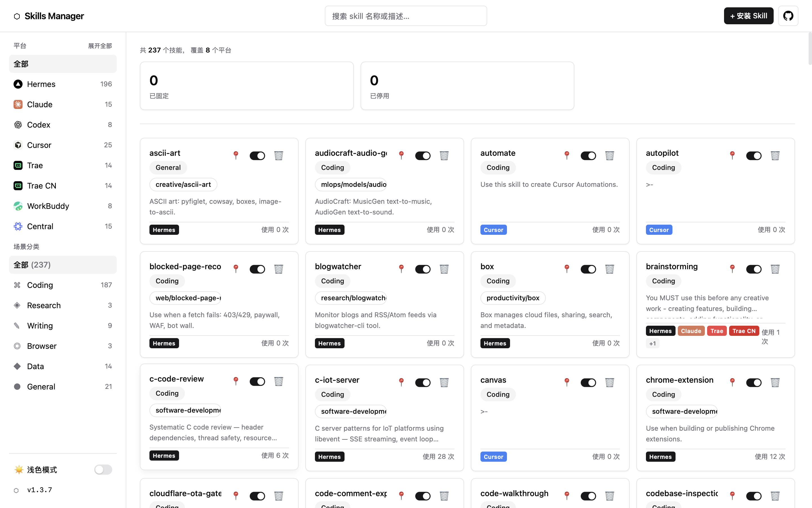Select the Data category
This screenshot has width=812, height=508.
63,366
